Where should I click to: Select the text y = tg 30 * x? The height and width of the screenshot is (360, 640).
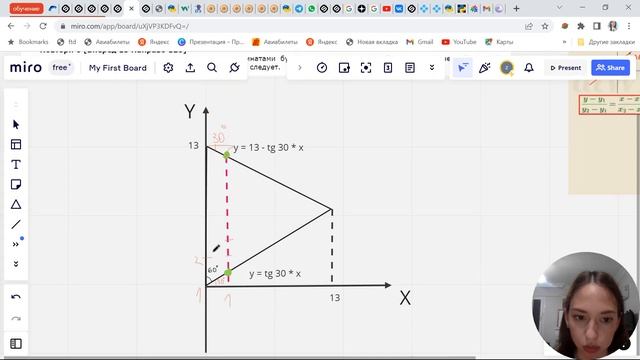275,273
